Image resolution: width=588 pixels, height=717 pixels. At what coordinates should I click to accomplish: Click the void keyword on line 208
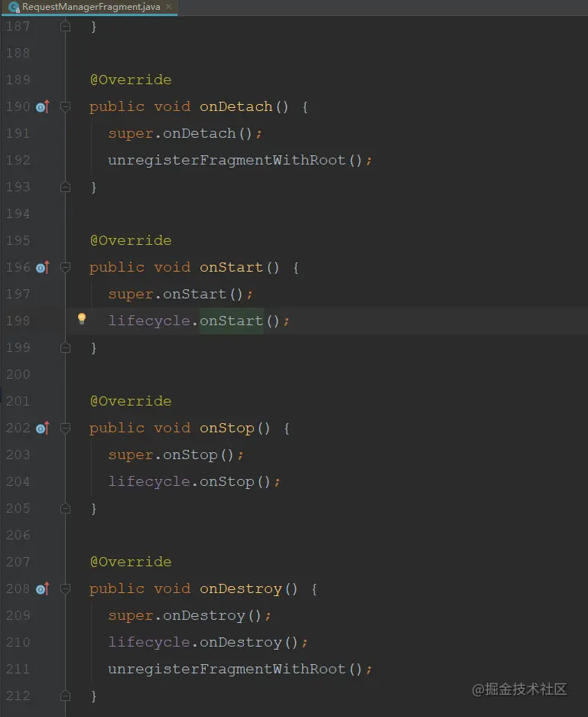(172, 588)
